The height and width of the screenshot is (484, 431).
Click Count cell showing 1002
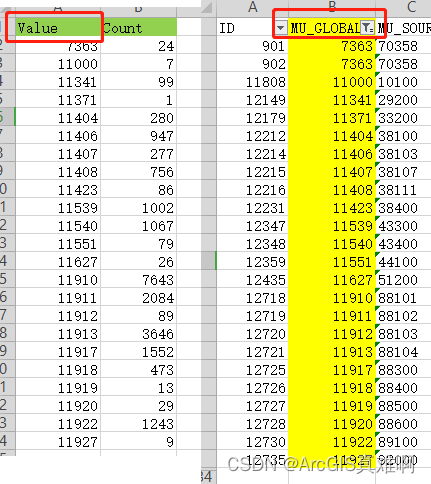click(139, 208)
